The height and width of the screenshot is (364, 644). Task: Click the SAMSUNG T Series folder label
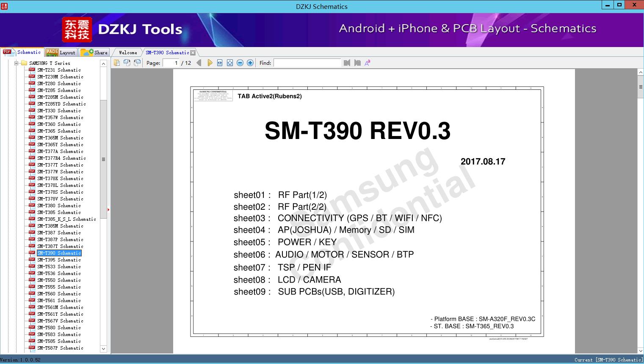click(50, 63)
